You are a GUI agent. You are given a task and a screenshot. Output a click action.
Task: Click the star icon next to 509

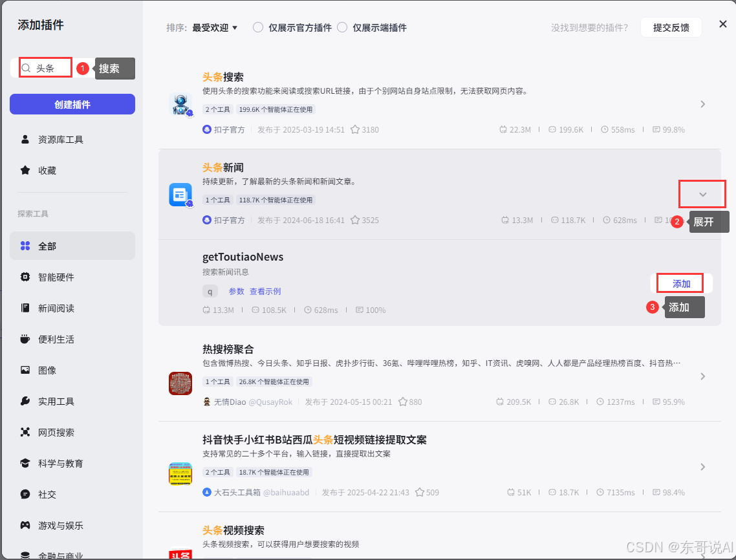420,492
